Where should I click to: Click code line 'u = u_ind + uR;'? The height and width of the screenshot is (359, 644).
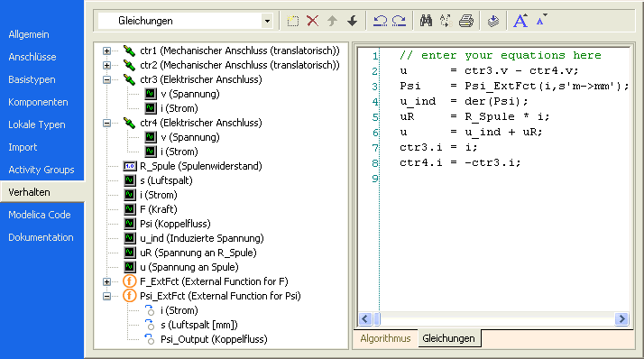coord(471,132)
